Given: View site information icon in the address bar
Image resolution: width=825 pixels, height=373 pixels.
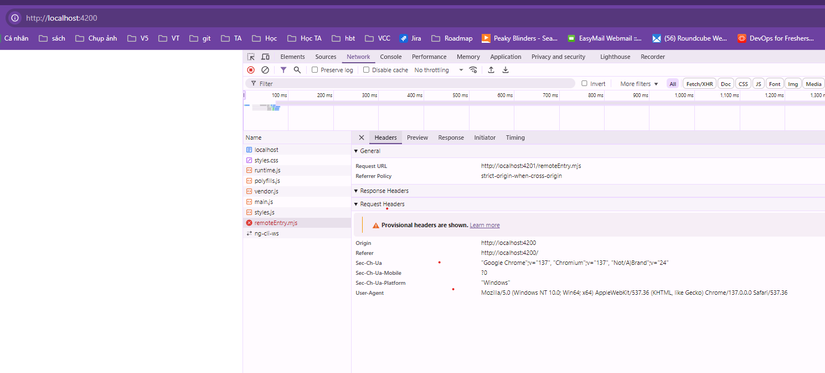Looking at the screenshot, I should point(15,18).
